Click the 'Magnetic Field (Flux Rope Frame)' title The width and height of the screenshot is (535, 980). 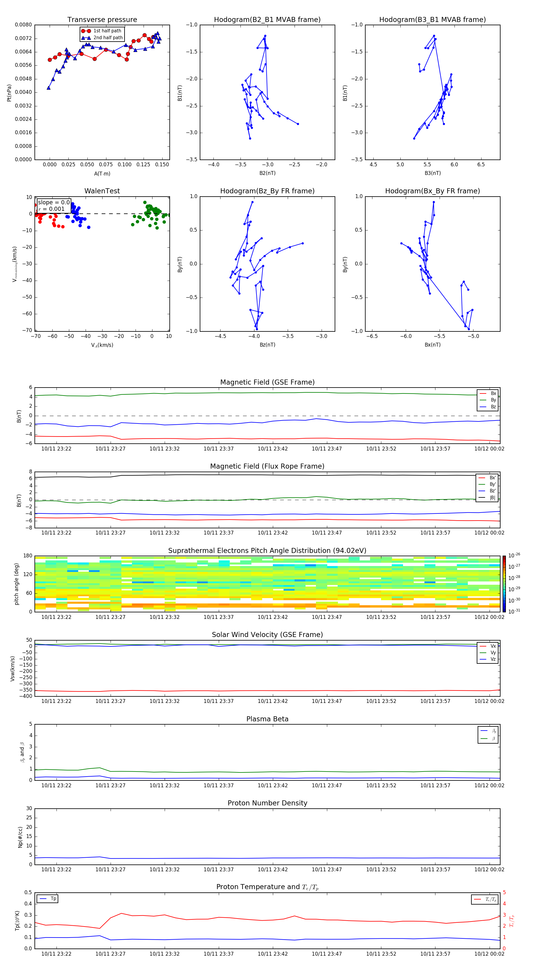pos(267,467)
